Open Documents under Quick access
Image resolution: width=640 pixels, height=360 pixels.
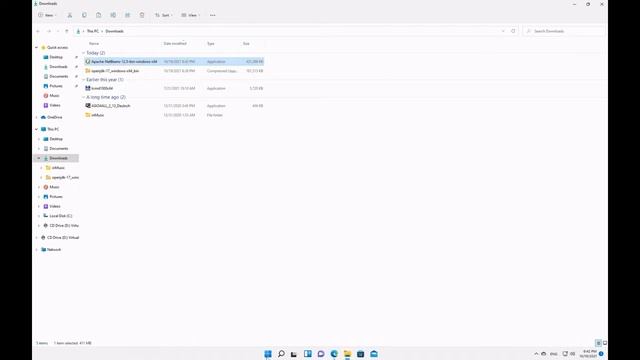[x=59, y=76]
